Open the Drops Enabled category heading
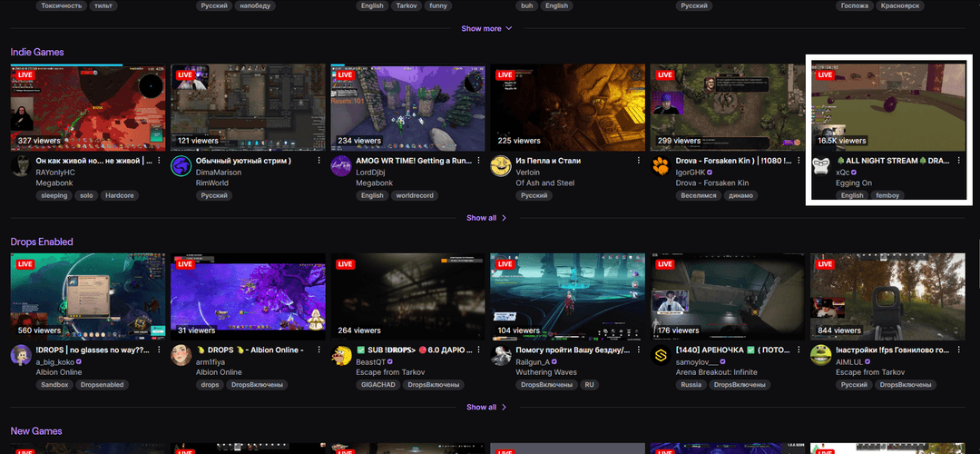This screenshot has height=454, width=980. (x=42, y=242)
